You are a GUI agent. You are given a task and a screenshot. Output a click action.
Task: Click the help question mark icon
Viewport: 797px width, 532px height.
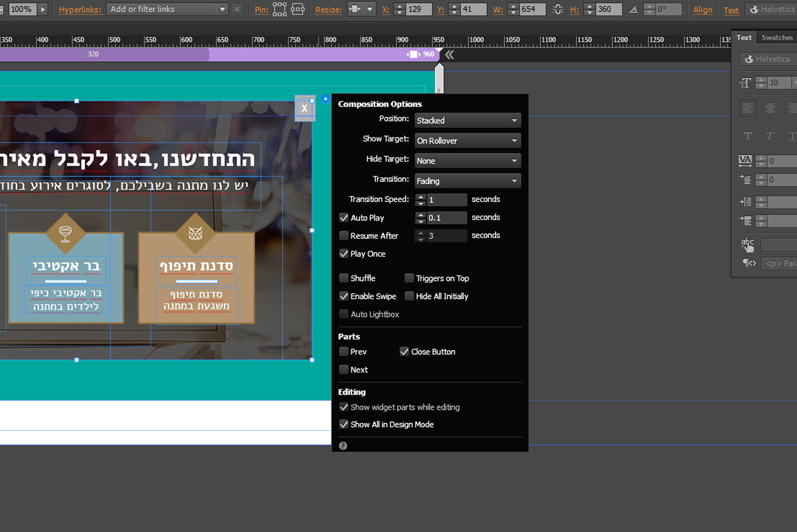click(x=343, y=445)
